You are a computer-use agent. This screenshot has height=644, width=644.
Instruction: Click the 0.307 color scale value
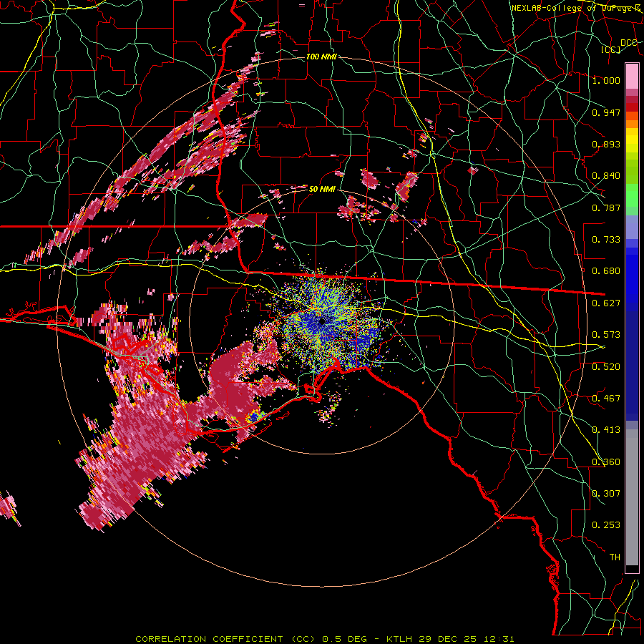[606, 494]
